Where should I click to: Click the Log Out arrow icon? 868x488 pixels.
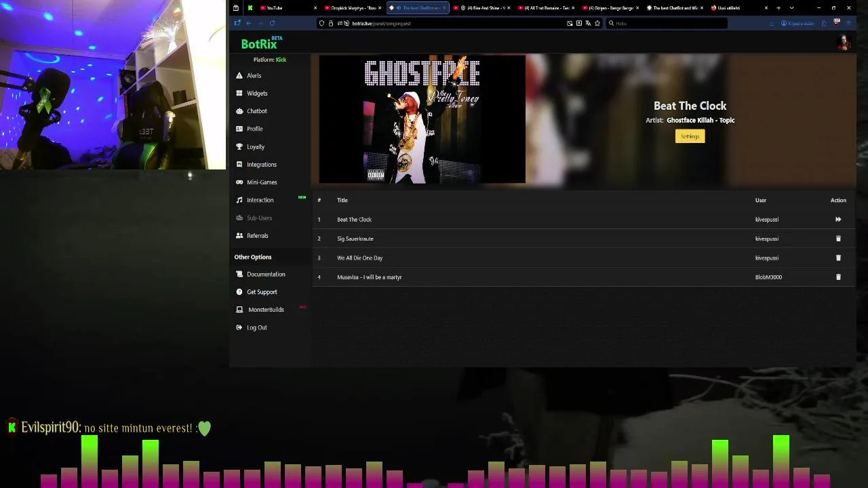pyautogui.click(x=239, y=327)
